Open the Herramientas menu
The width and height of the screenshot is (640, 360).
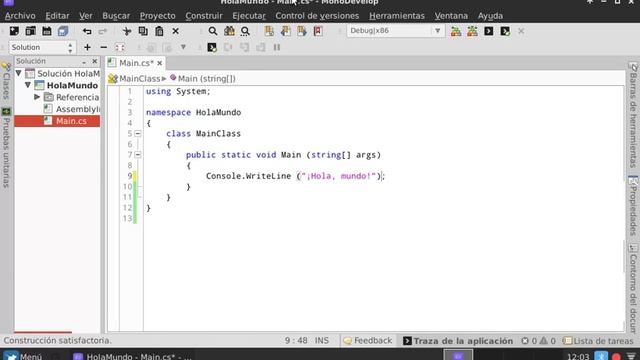pos(397,16)
